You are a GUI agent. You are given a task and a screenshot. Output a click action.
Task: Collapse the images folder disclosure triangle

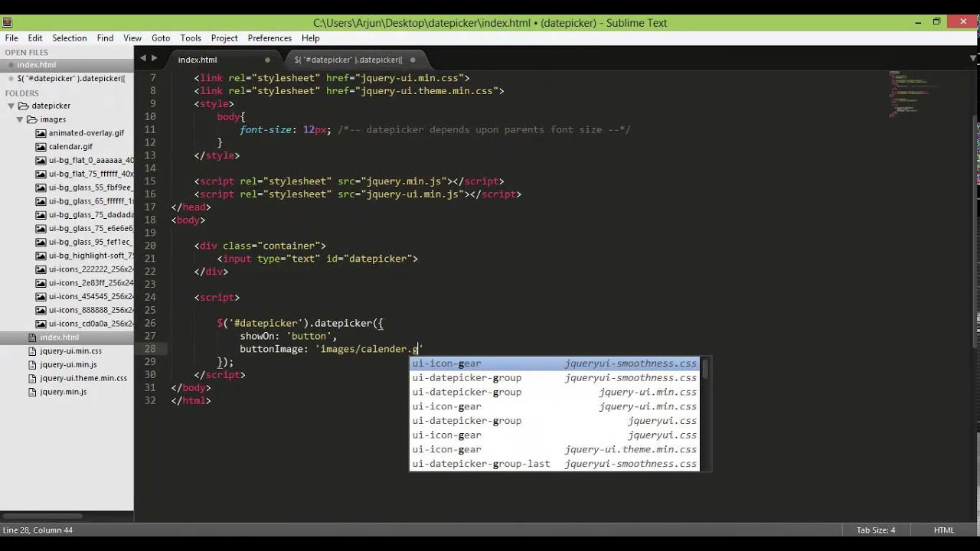click(x=20, y=119)
